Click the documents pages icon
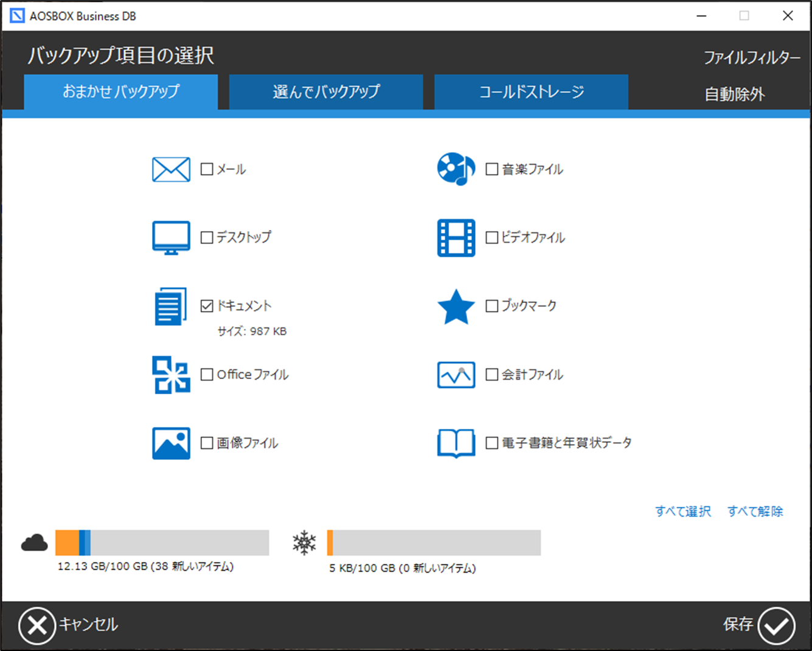 click(x=170, y=307)
